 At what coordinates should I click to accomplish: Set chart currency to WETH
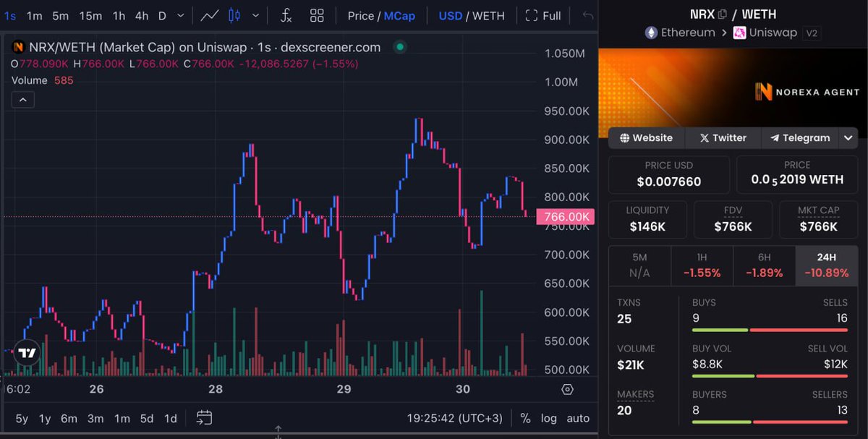488,15
